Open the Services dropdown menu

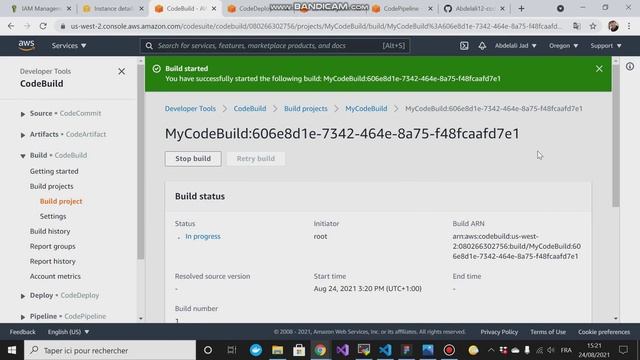coord(69,46)
